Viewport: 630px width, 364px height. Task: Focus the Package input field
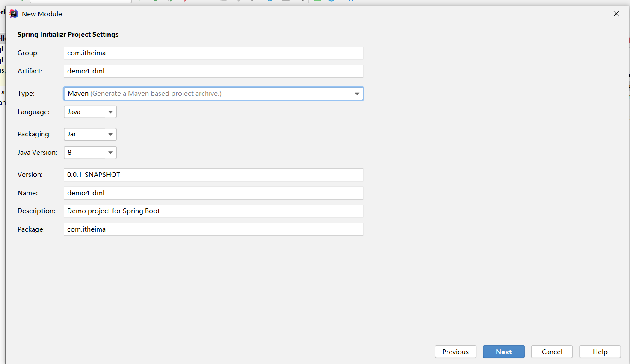[x=213, y=229]
